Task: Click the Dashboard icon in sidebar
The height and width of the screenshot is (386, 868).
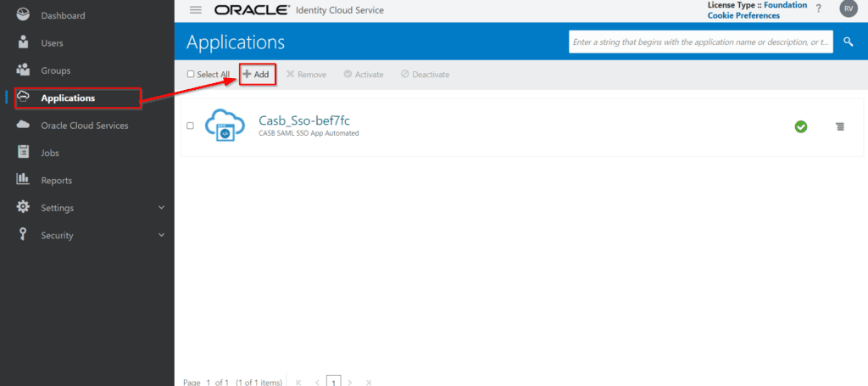Action: click(24, 15)
